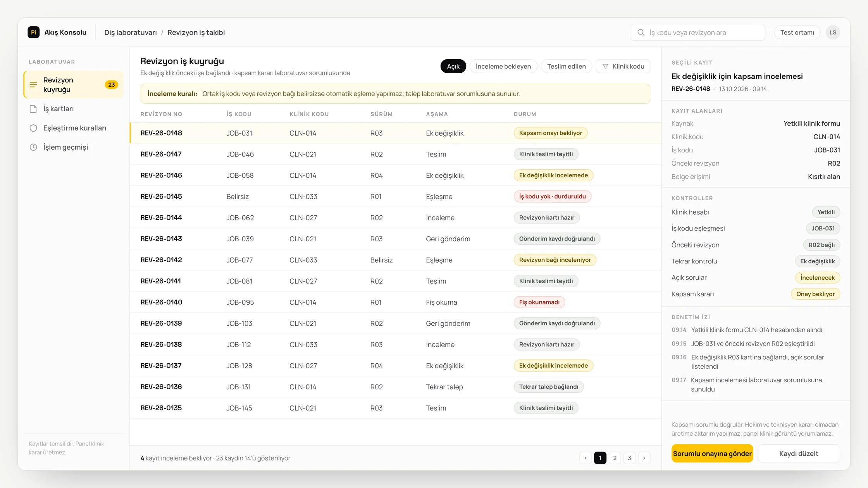Screen dimensions: 868x488
Task: Open İş kartları in sidebar
Action: click(74, 109)
